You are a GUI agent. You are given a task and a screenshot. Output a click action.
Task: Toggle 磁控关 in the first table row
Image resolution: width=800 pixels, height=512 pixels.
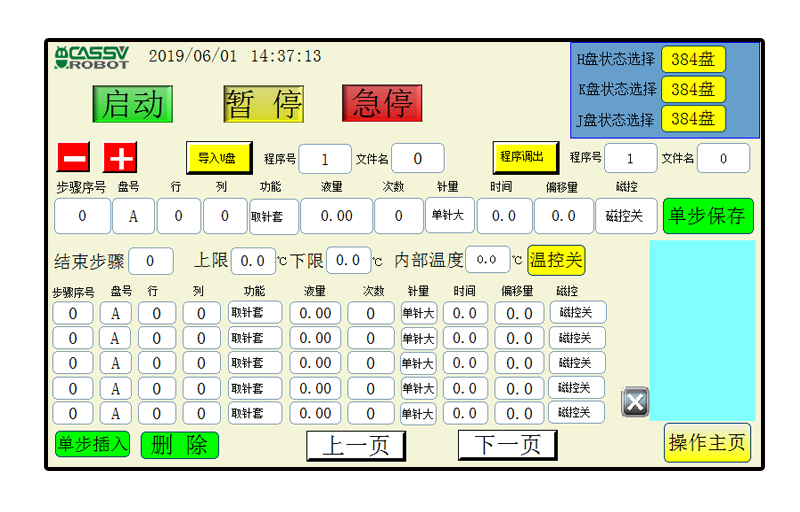coord(577,313)
